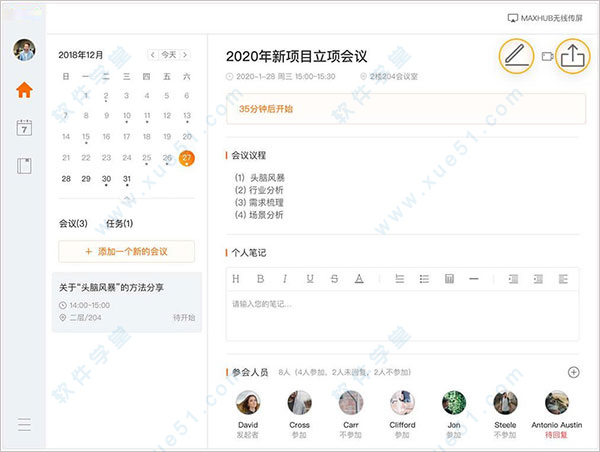This screenshot has height=452, width=600.
Task: Insert bulleted list in notes
Action: pyautogui.click(x=424, y=279)
